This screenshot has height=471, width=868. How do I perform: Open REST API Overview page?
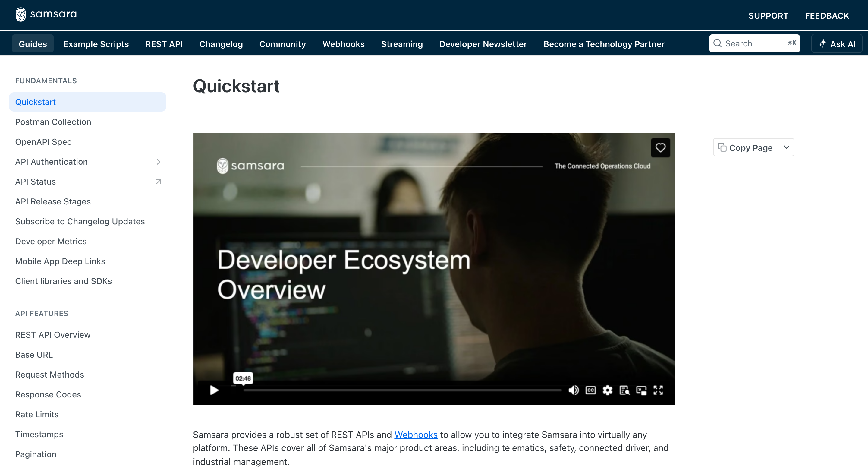click(88, 335)
